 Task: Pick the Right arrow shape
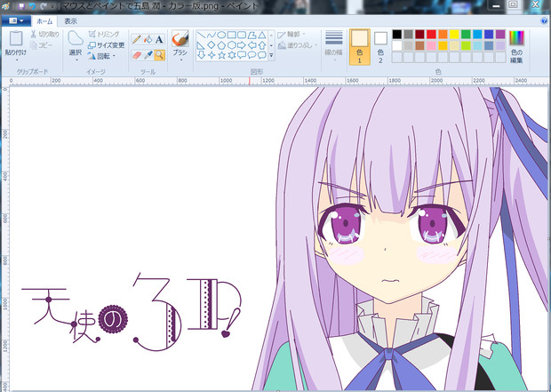click(x=242, y=45)
